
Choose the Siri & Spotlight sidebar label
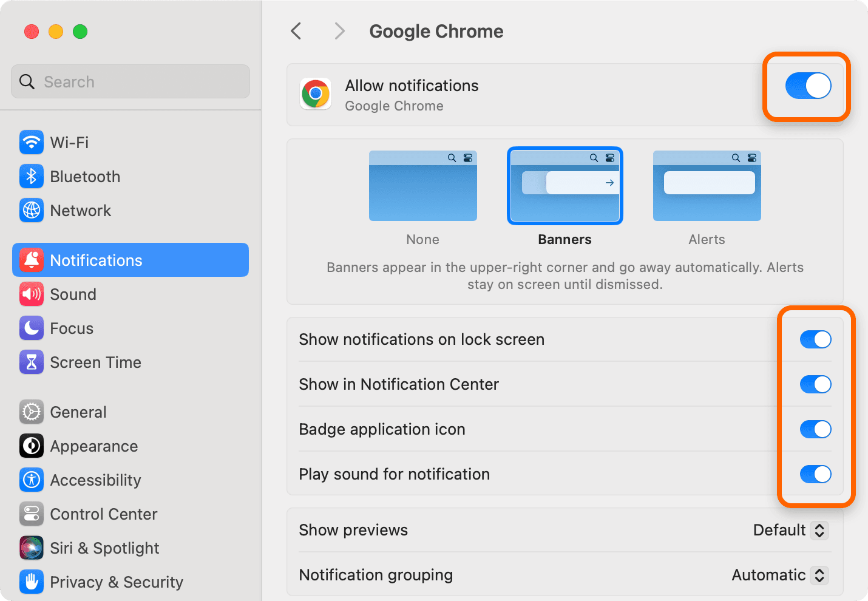105,548
